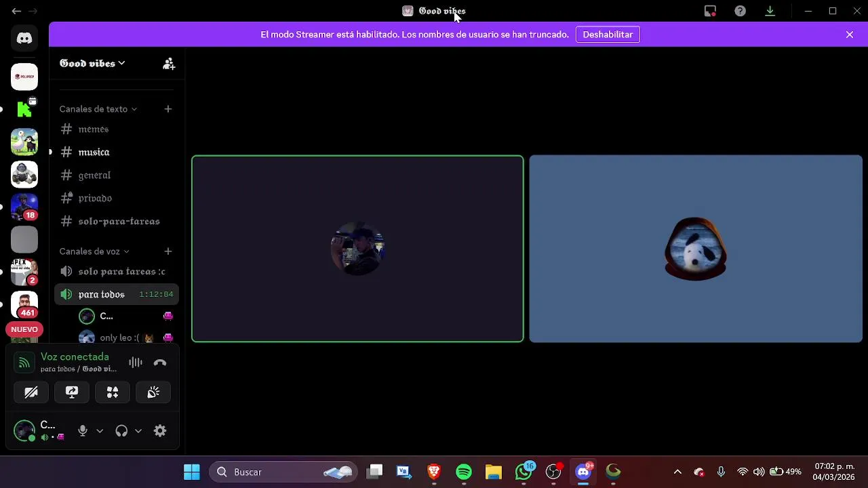This screenshot has width=868, height=488.
Task: Go back with the arrow
Action: (16, 11)
